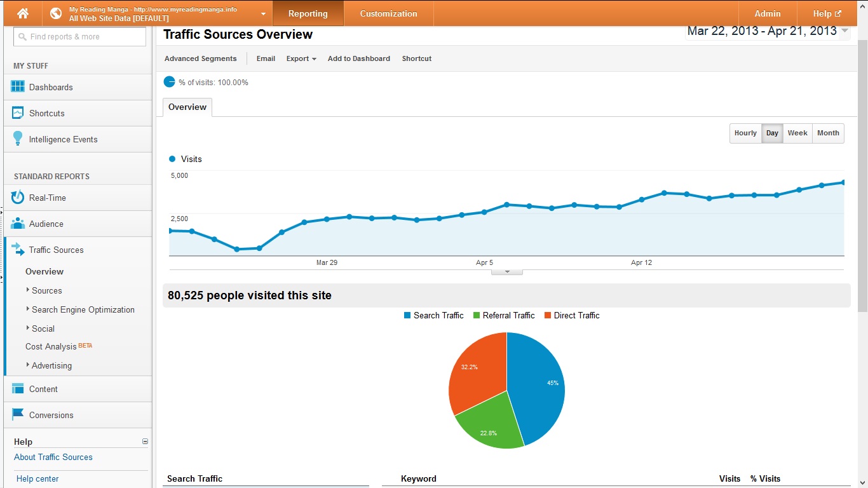Switch graph to Week view
The width and height of the screenshot is (868, 488).
click(x=797, y=133)
